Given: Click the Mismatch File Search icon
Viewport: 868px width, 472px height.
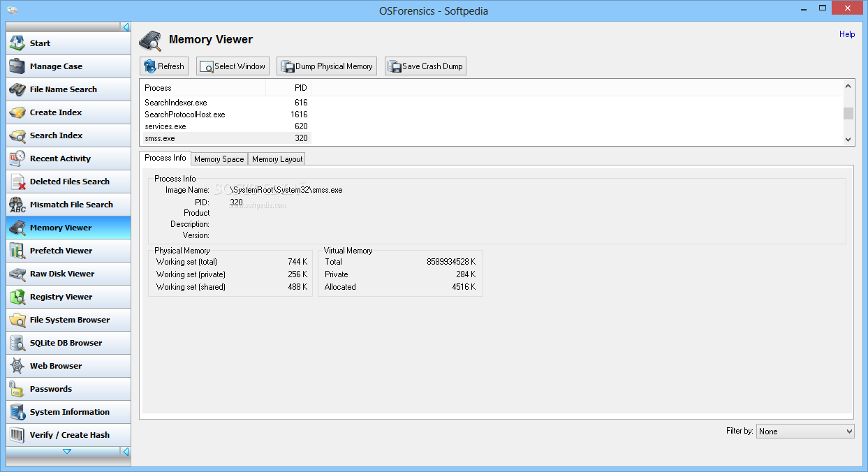Looking at the screenshot, I should point(17,205).
